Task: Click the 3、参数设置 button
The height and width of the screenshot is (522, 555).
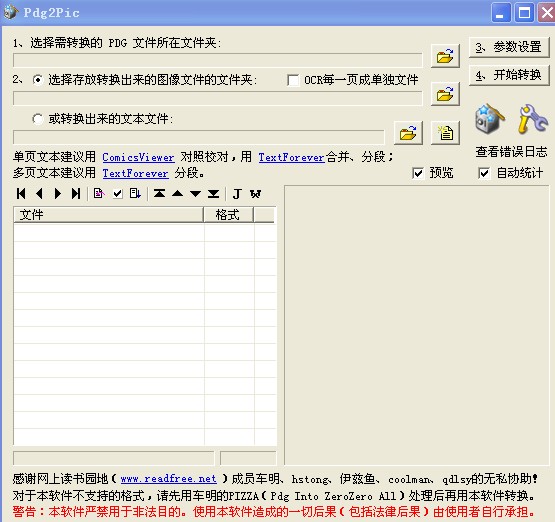Action: pyautogui.click(x=509, y=47)
